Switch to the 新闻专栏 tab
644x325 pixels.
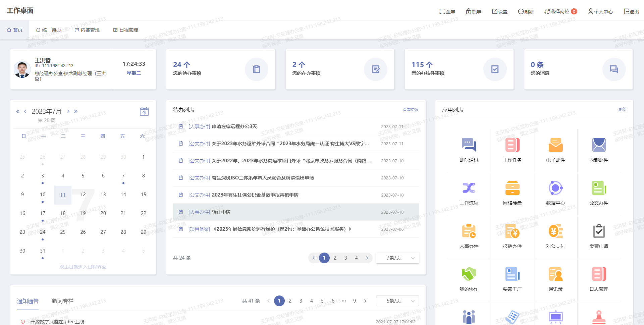pos(63,301)
